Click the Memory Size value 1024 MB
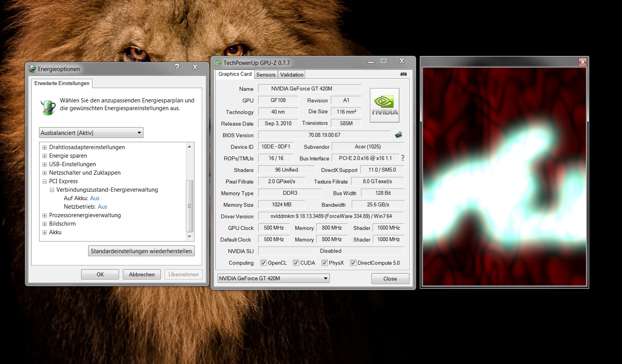Image resolution: width=622 pixels, height=364 pixels. [x=281, y=204]
